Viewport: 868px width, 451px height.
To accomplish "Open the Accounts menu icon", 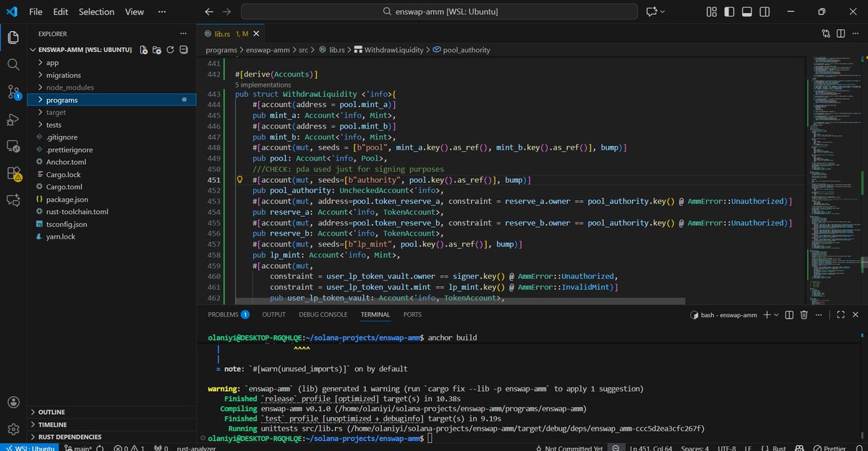I will (13, 403).
